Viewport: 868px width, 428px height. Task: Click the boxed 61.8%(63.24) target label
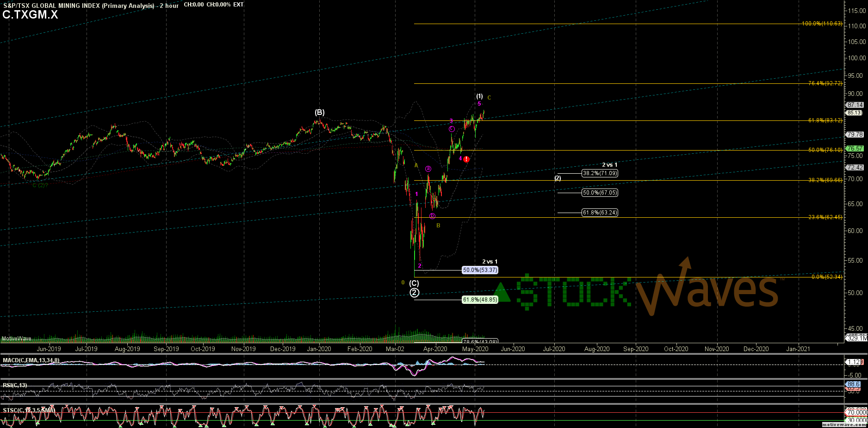pyautogui.click(x=600, y=213)
